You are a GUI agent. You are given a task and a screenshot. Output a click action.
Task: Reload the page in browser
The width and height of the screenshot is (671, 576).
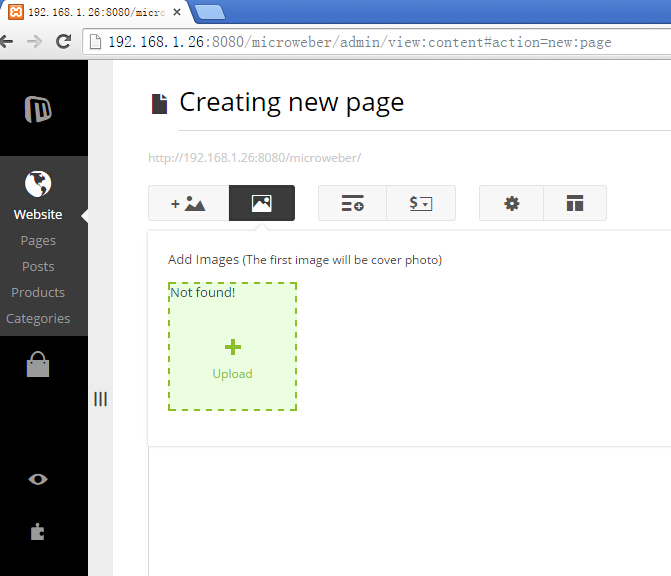click(x=63, y=42)
